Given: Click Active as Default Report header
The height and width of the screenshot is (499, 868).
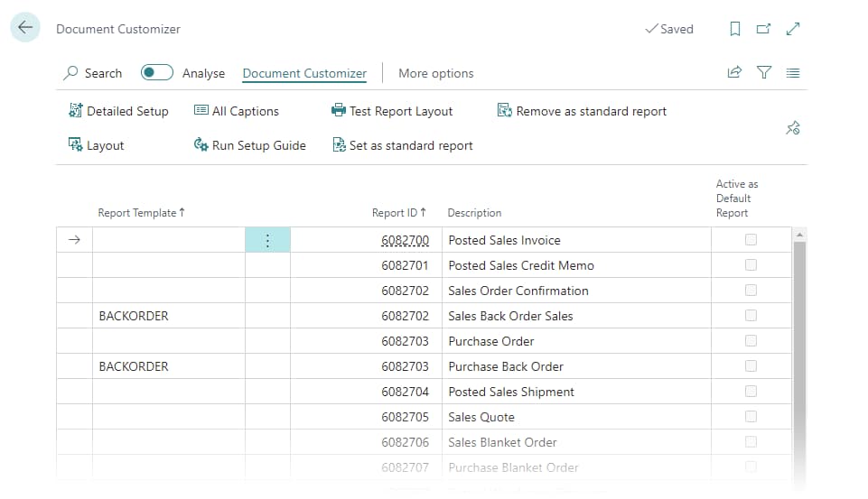Looking at the screenshot, I should coord(737,198).
